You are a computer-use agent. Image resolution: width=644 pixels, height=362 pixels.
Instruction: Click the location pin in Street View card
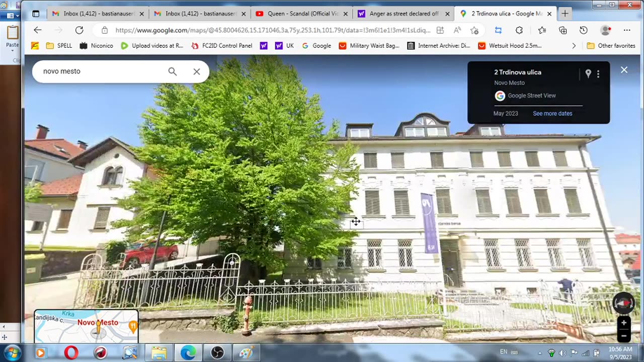588,74
